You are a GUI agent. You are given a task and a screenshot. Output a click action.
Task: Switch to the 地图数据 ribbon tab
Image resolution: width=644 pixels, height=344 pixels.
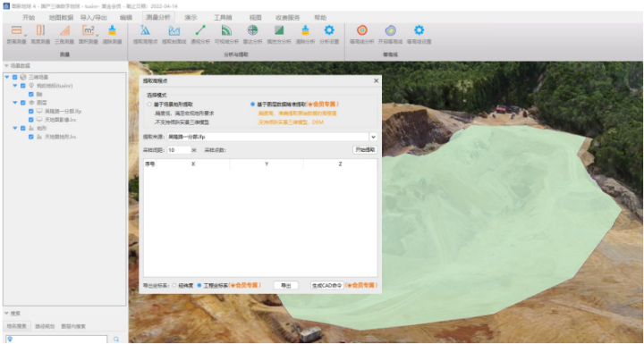[x=61, y=18]
